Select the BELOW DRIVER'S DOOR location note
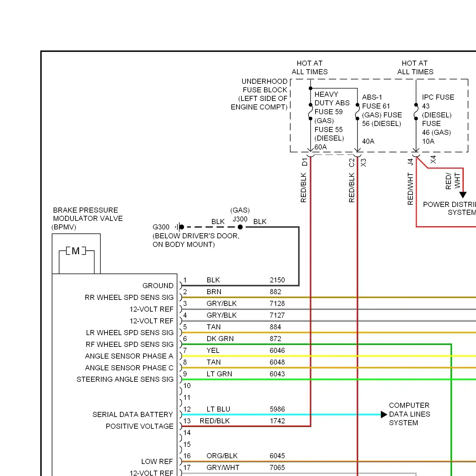This screenshot has height=476, width=476. click(196, 240)
